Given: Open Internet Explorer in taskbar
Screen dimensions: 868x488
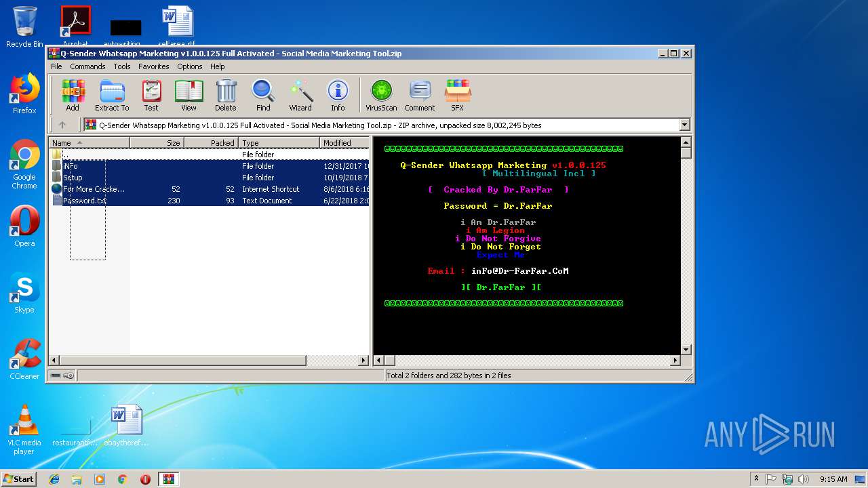Looking at the screenshot, I should pos(54,479).
